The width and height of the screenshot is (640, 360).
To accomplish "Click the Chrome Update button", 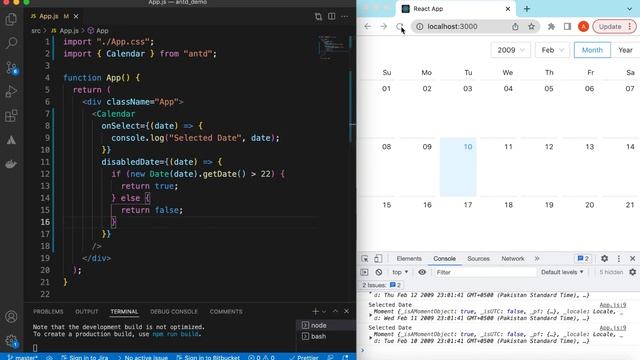I will (x=614, y=27).
